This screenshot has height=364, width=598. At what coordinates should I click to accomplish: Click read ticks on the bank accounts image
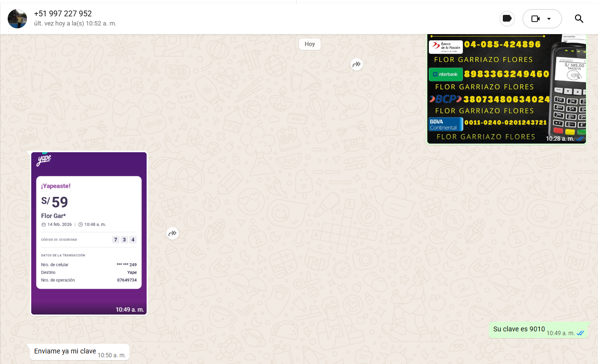pos(580,139)
